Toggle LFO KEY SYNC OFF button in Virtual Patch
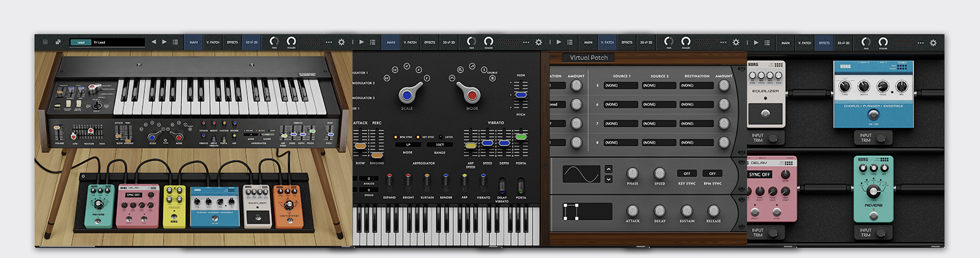This screenshot has width=980, height=258. tap(687, 173)
